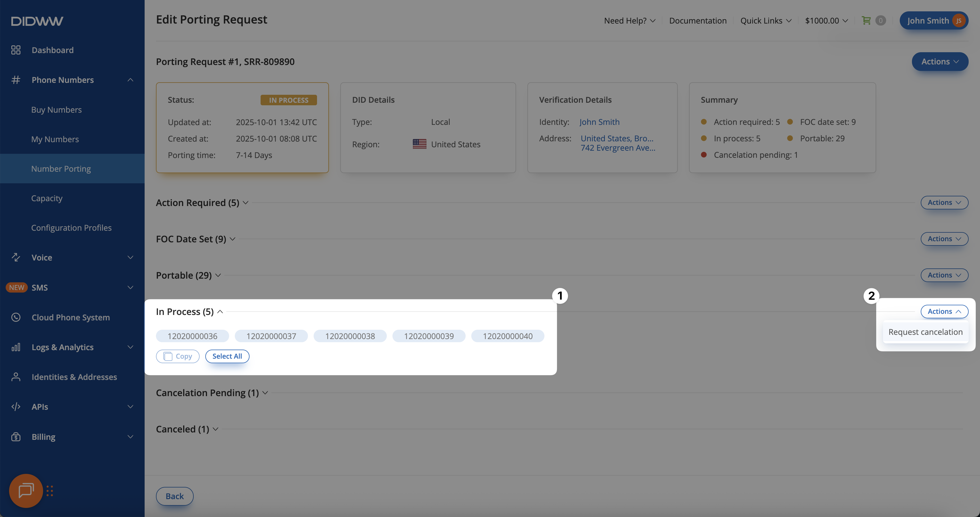Click the Logs & Analytics chart icon
Image resolution: width=980 pixels, height=517 pixels.
click(x=16, y=347)
